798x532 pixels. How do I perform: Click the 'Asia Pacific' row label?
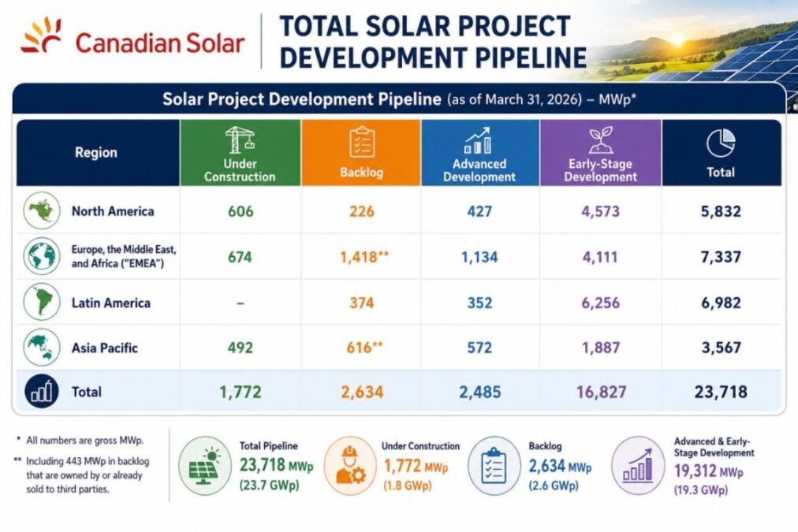[104, 348]
